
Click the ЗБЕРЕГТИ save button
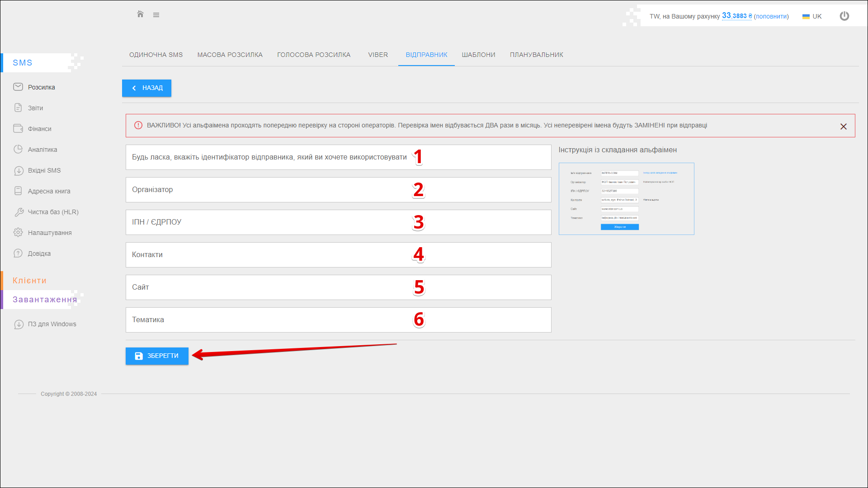[157, 356]
